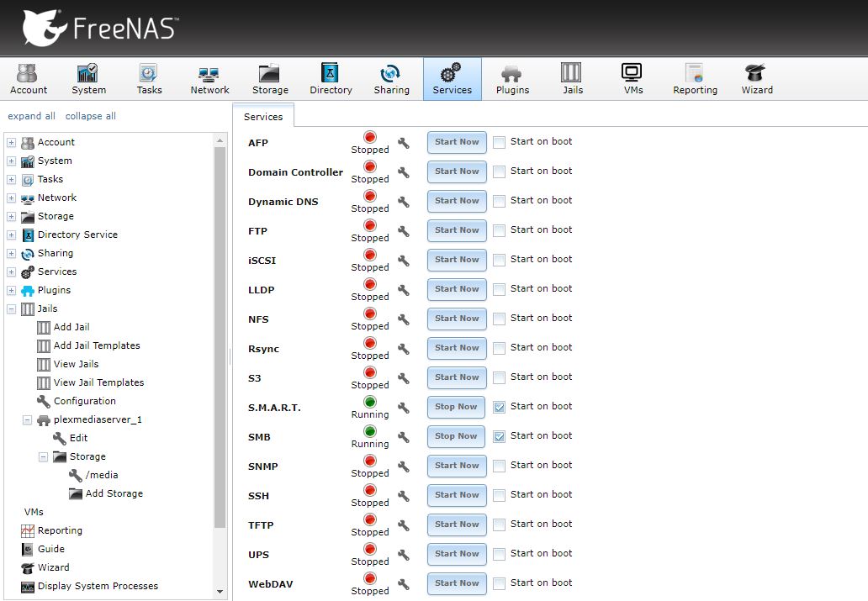Open FTP settings wrench icon
Screen dimensions: 868x601
pos(404,231)
